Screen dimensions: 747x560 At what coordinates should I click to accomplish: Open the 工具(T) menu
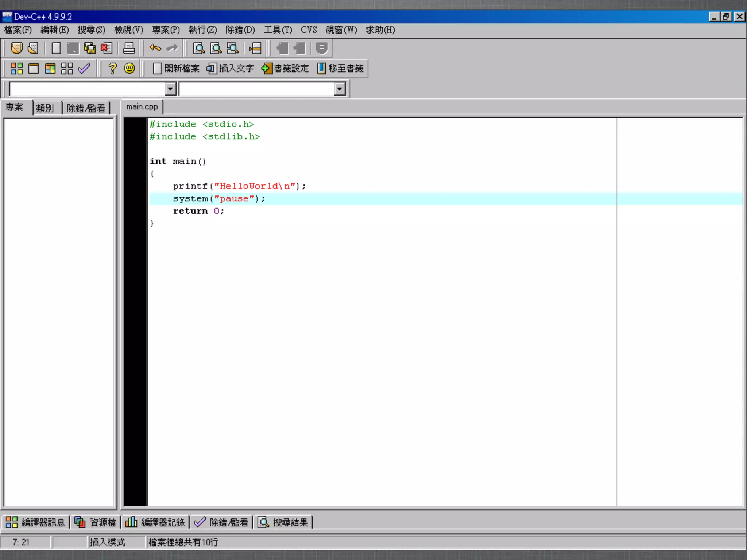(278, 30)
